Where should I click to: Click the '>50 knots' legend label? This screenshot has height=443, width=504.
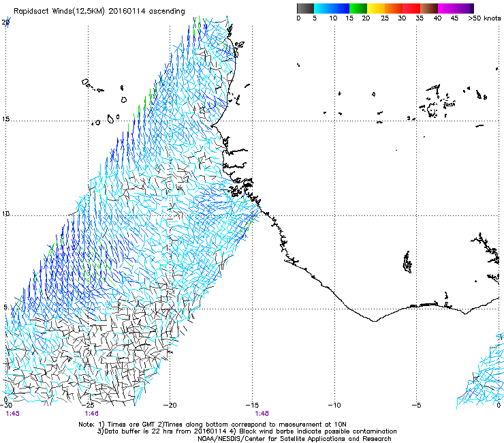pyautogui.click(x=484, y=18)
